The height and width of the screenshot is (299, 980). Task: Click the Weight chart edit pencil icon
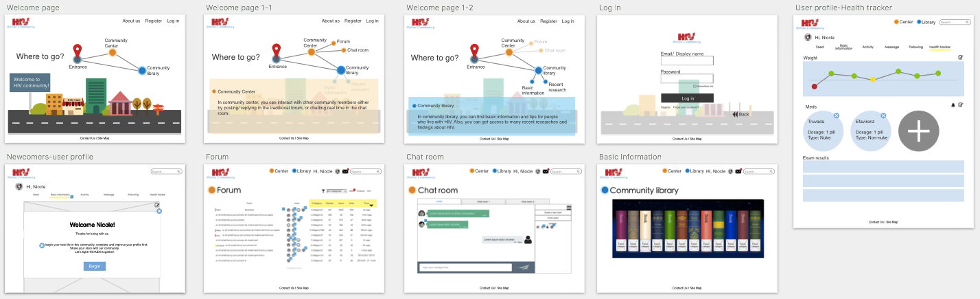point(961,58)
